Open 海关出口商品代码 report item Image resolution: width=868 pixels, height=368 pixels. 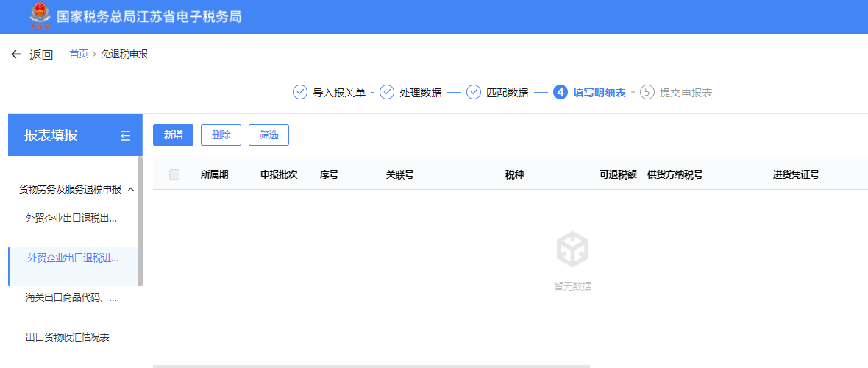[x=71, y=297]
